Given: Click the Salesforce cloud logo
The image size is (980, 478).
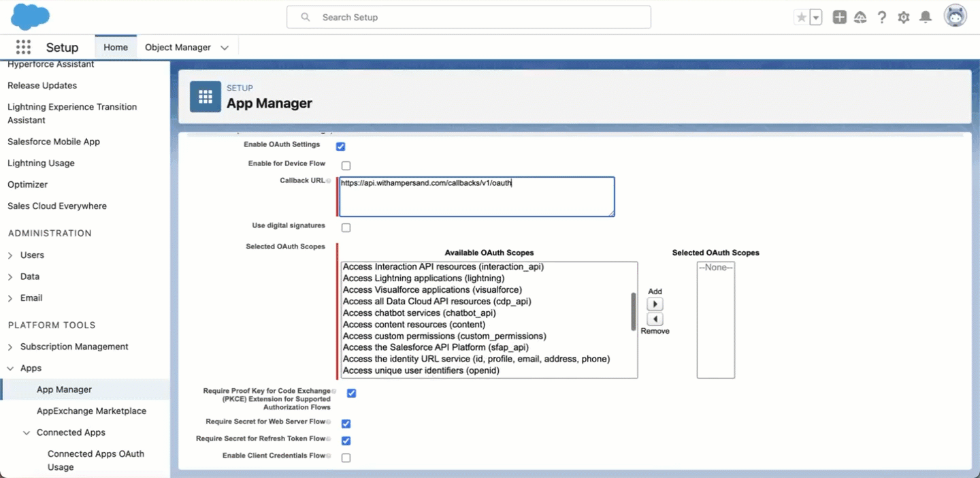Looking at the screenshot, I should coord(29,16).
